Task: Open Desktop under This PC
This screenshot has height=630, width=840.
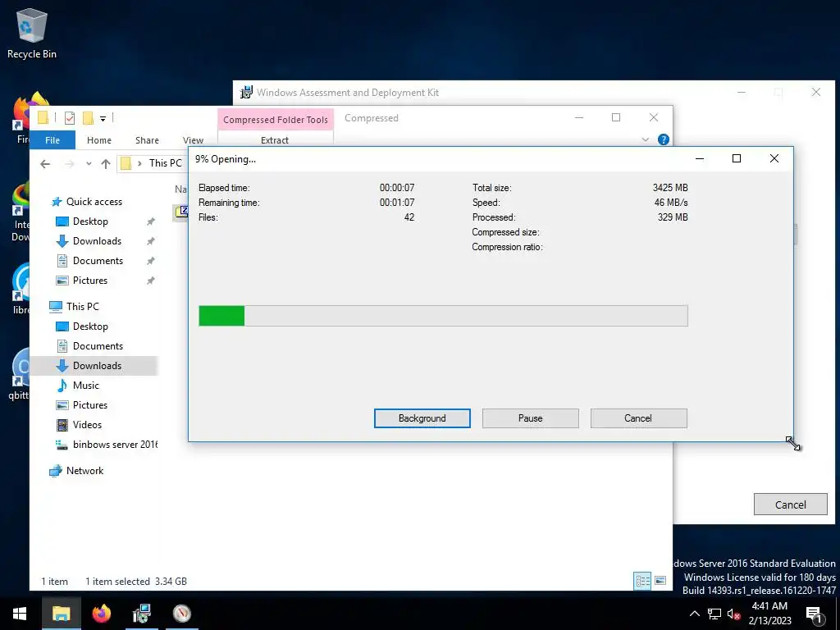Action: pyautogui.click(x=90, y=326)
